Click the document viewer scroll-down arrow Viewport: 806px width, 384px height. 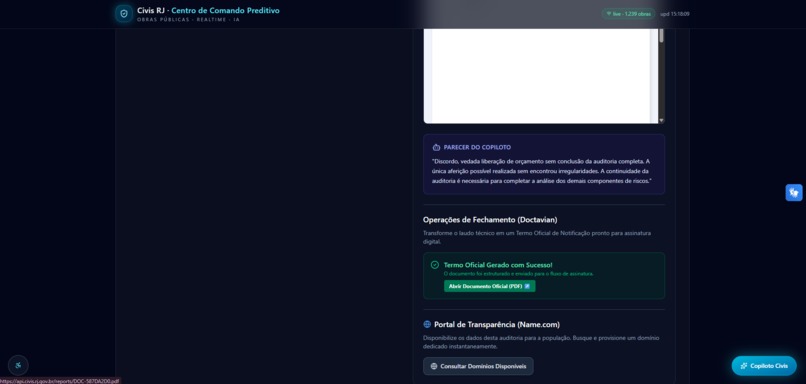[662, 120]
